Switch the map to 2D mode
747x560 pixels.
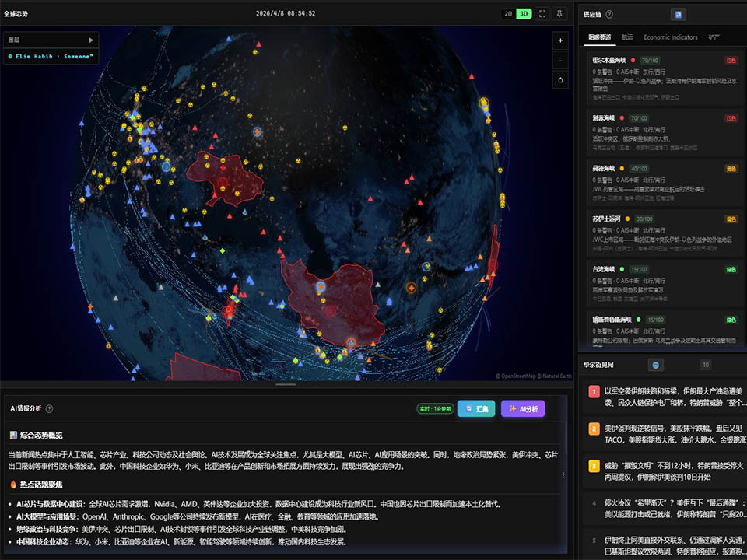tap(508, 14)
